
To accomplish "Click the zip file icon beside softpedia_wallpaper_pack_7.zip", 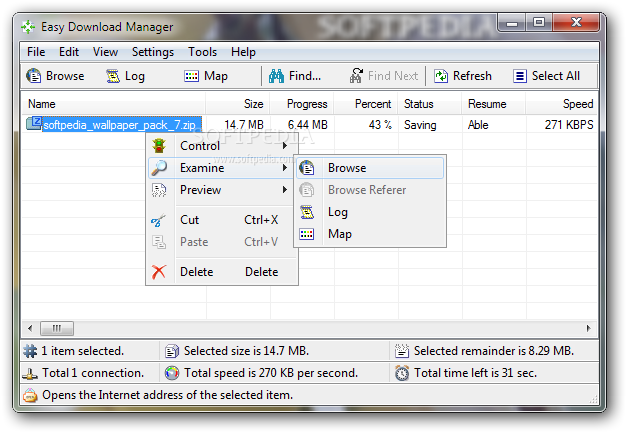I will click(x=34, y=123).
